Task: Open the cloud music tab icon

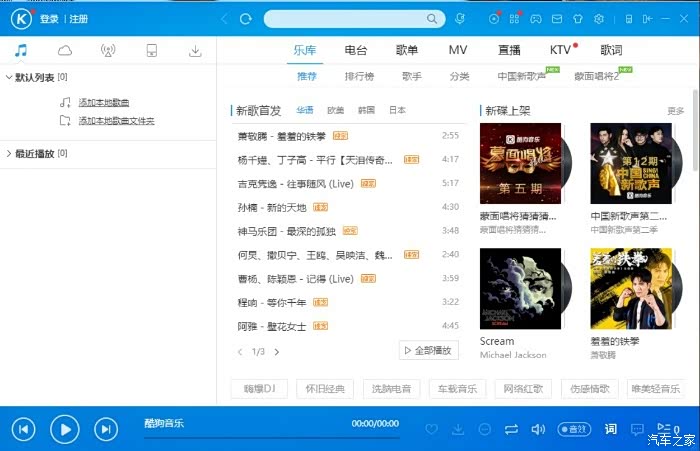Action: (65, 50)
